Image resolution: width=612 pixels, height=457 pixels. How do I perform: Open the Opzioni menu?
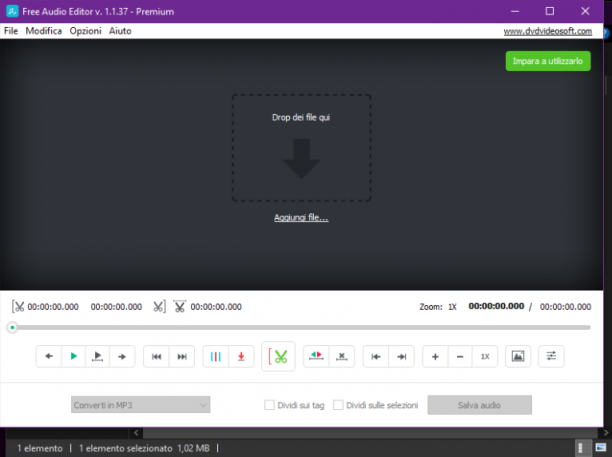85,31
